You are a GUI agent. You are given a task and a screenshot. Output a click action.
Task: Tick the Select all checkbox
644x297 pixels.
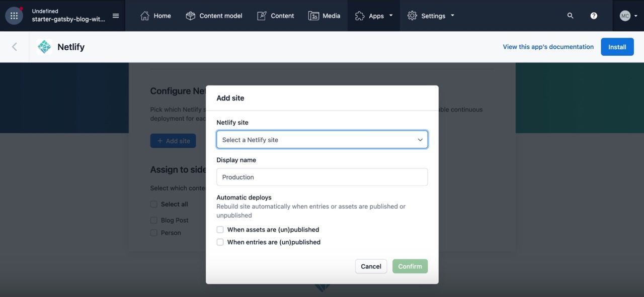pos(154,204)
